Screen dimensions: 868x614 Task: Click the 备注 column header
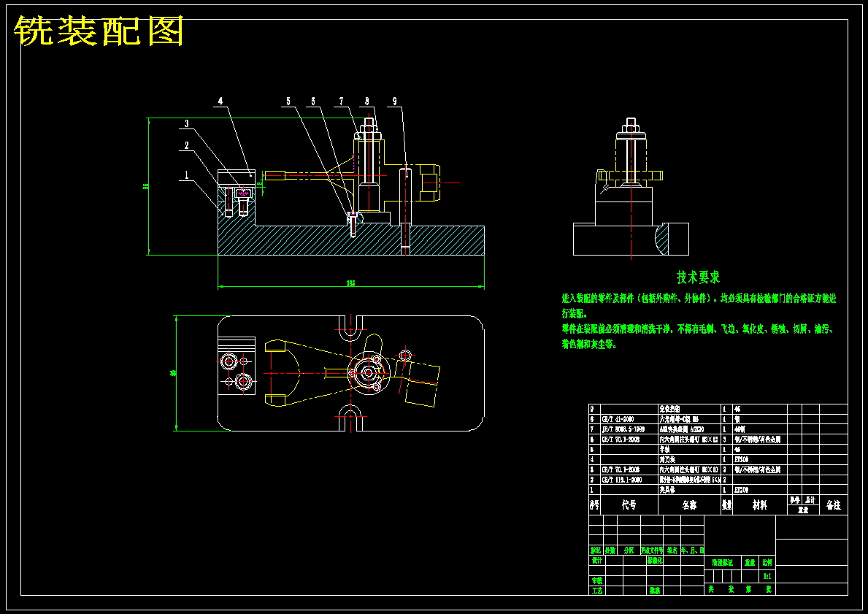(x=833, y=505)
